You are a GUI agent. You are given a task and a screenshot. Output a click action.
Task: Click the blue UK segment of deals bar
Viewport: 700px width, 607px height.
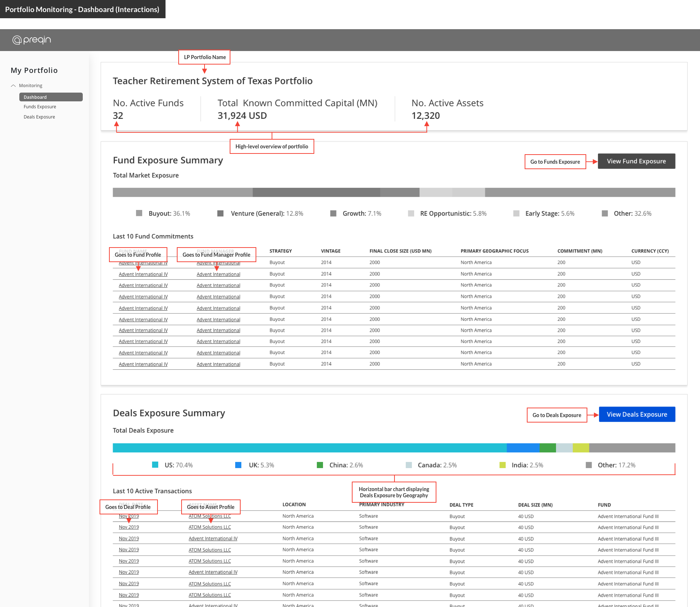click(x=523, y=448)
